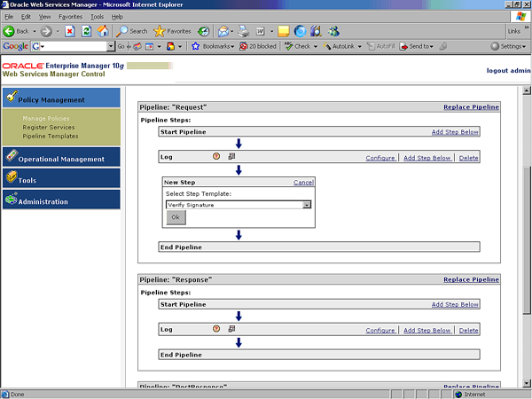Open the Favorites menu
Viewport: 532px width, 399px height.
[x=70, y=17]
